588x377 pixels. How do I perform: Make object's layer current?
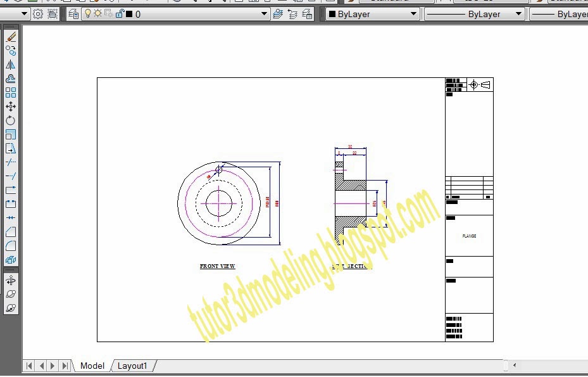pyautogui.click(x=278, y=15)
